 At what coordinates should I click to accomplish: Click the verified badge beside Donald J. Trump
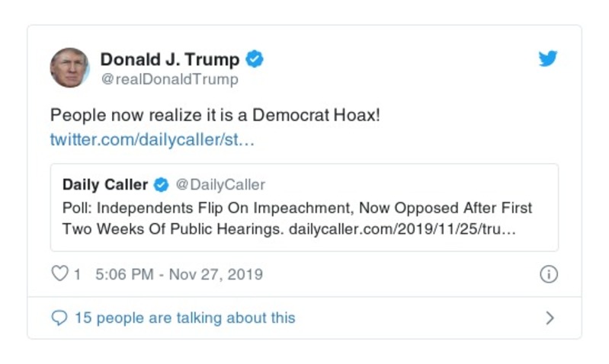pos(255,59)
